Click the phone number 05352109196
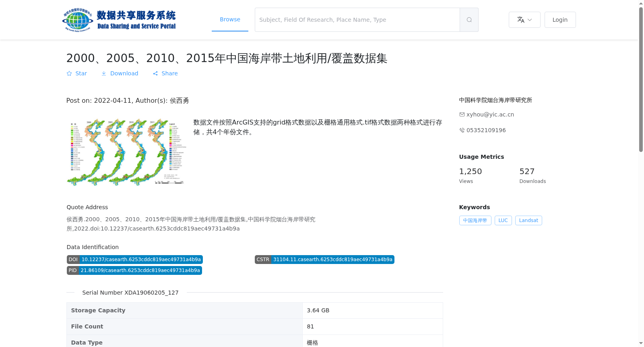 (486, 130)
